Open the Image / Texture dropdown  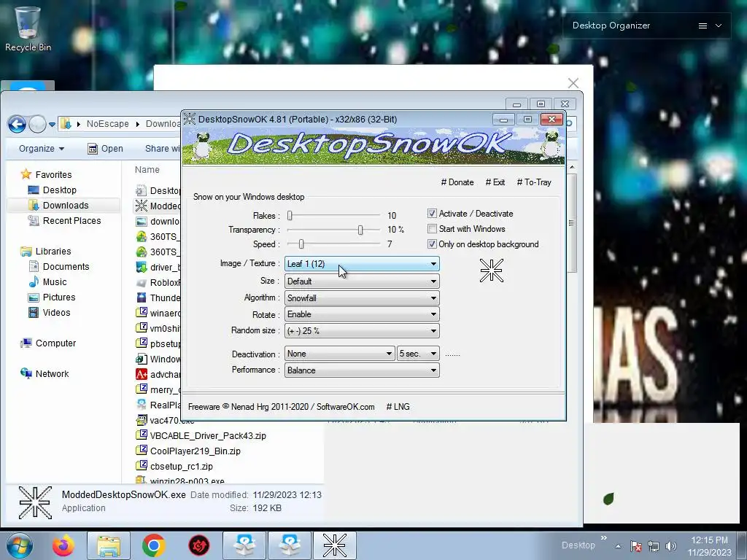tap(362, 264)
